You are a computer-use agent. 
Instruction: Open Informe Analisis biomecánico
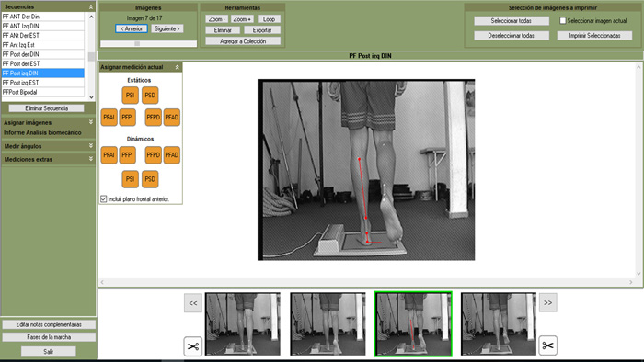42,132
